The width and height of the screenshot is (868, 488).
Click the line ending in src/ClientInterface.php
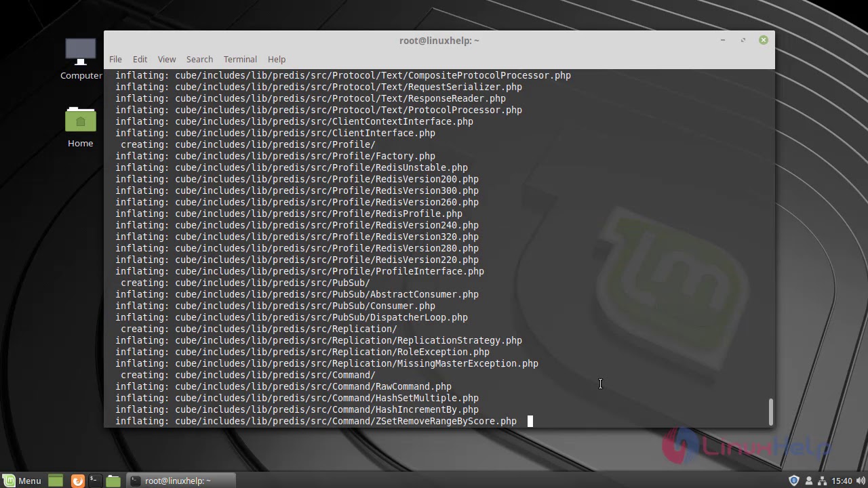275,133
